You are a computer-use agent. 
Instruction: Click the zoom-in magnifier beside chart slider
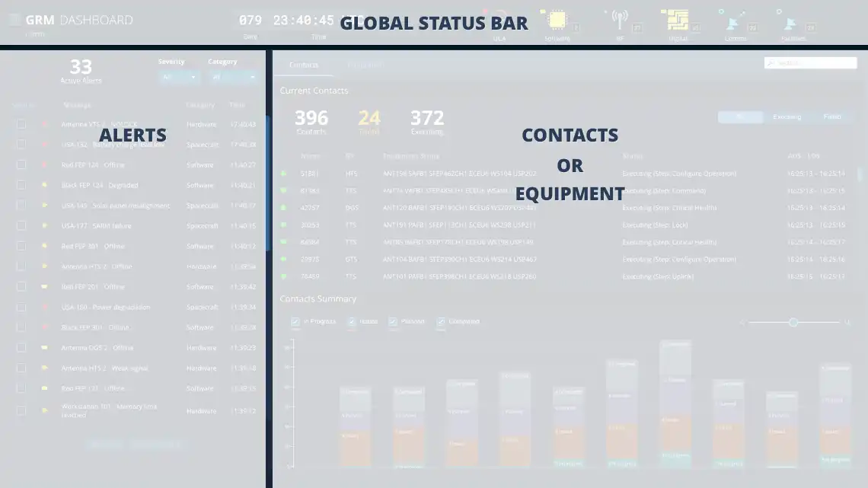(x=847, y=323)
